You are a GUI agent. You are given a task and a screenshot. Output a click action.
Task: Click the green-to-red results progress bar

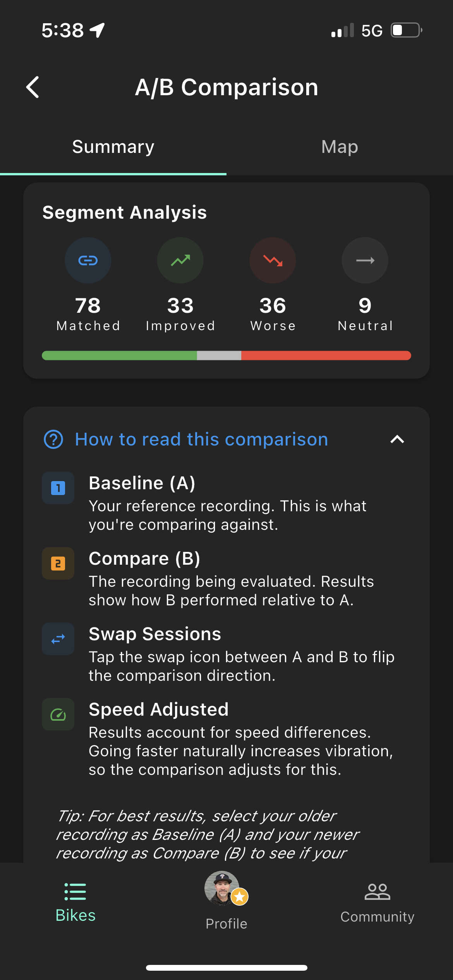pyautogui.click(x=226, y=355)
